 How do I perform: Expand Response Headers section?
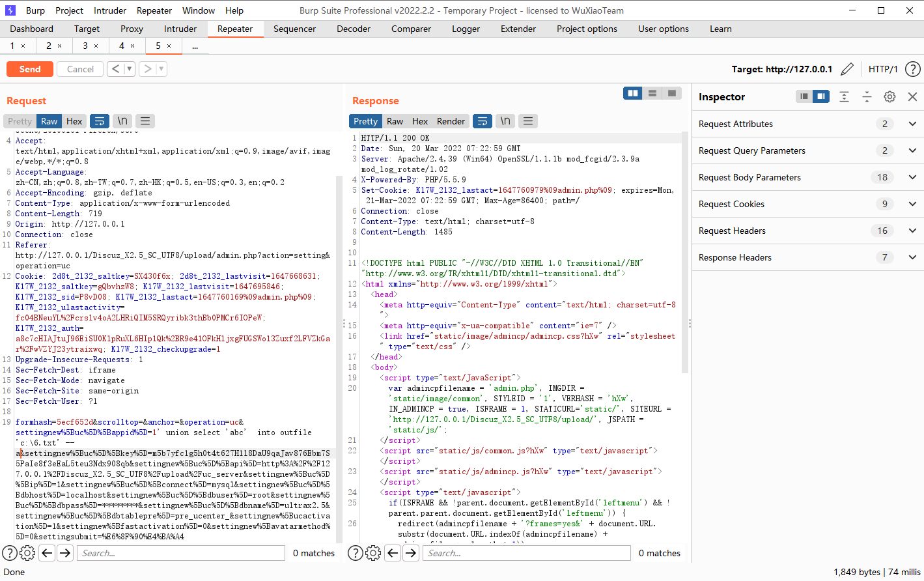[x=912, y=257]
